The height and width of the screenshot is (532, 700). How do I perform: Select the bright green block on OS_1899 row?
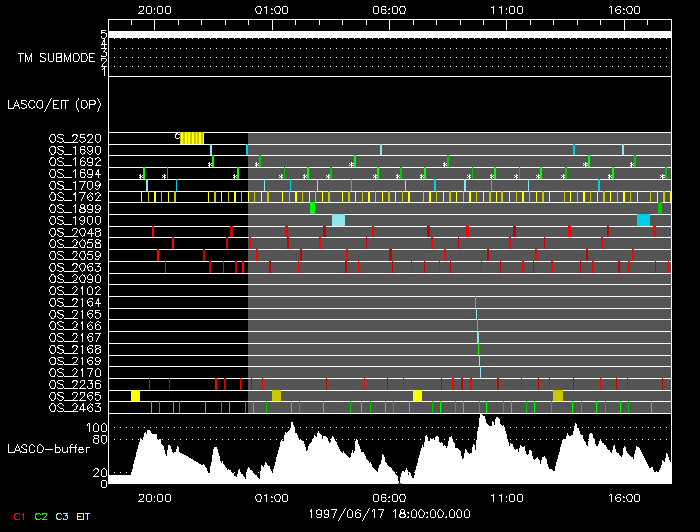point(313,208)
